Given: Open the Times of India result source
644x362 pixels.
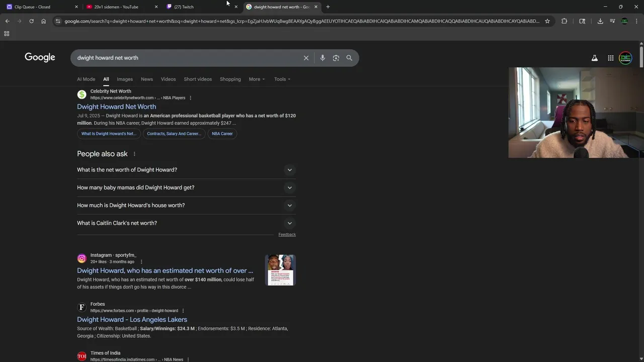Looking at the screenshot, I should pos(105,353).
